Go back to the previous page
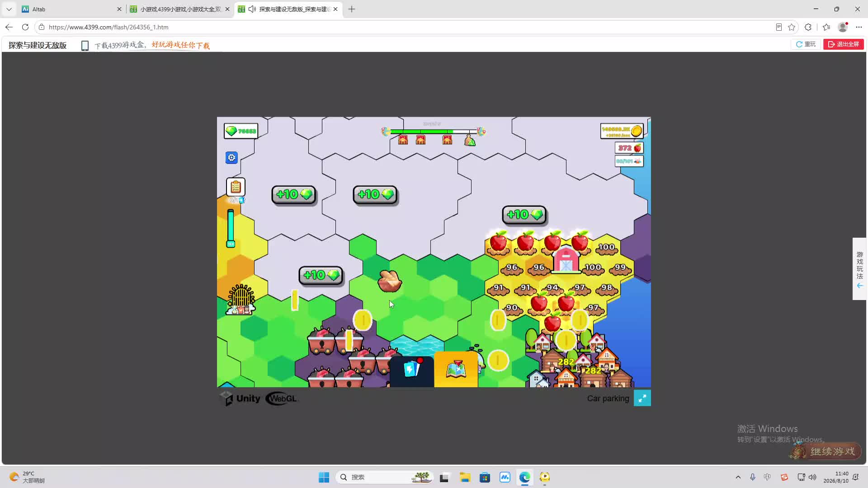868x488 pixels. [x=9, y=27]
